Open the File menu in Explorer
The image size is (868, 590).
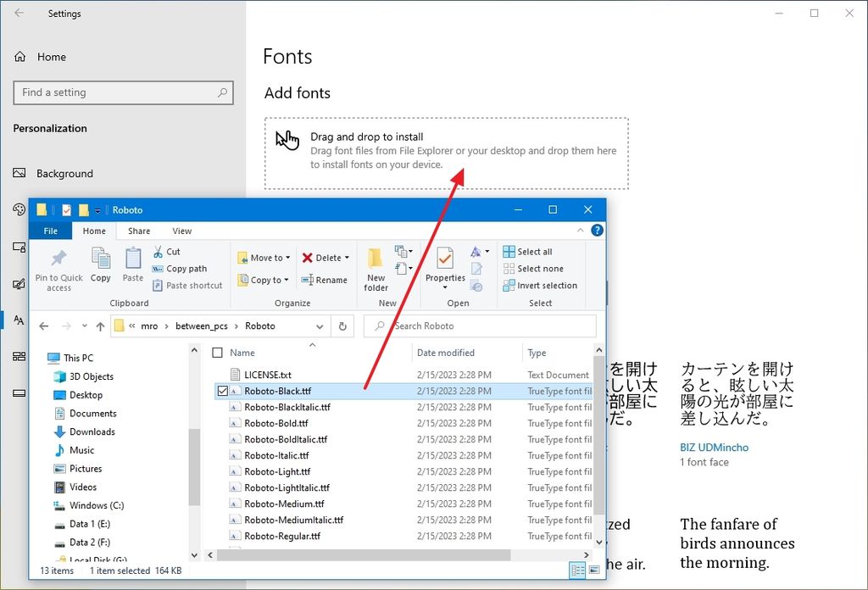pyautogui.click(x=50, y=230)
